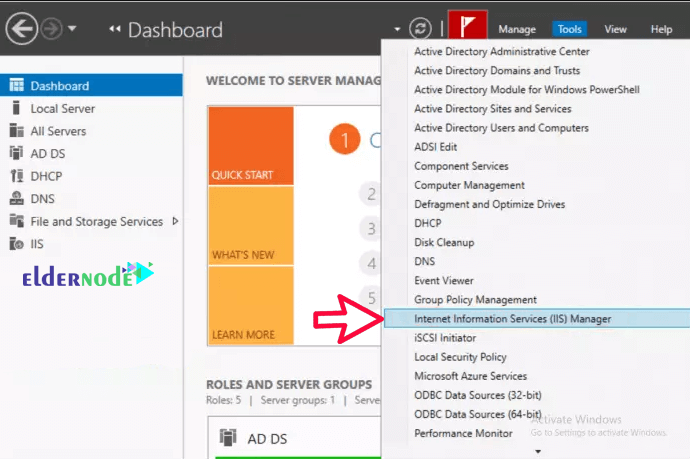Open the notifications flag icon
The image size is (690, 459).
[467, 26]
